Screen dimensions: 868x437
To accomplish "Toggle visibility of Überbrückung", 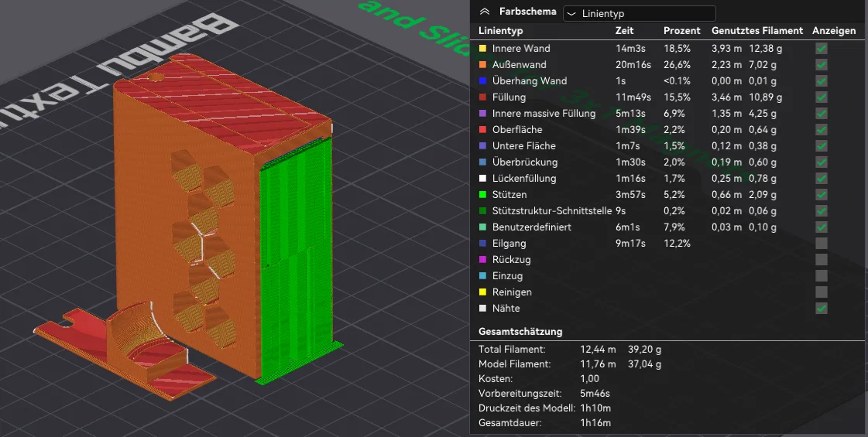I will (x=822, y=162).
